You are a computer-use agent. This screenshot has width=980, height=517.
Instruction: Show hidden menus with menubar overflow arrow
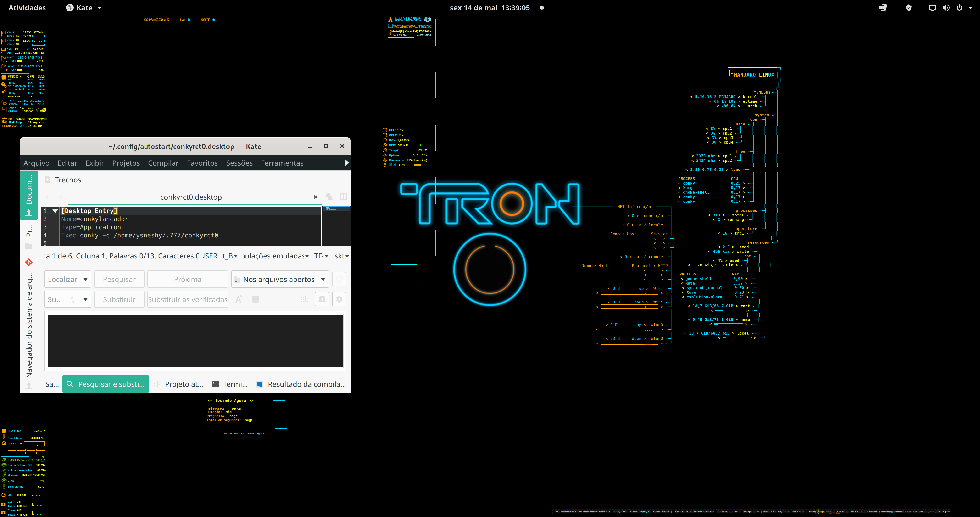tap(346, 163)
